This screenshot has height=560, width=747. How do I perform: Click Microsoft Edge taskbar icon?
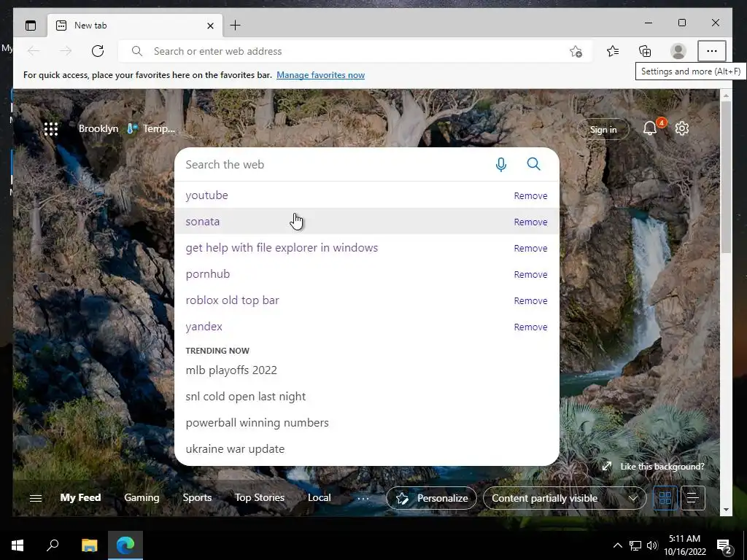click(125, 545)
